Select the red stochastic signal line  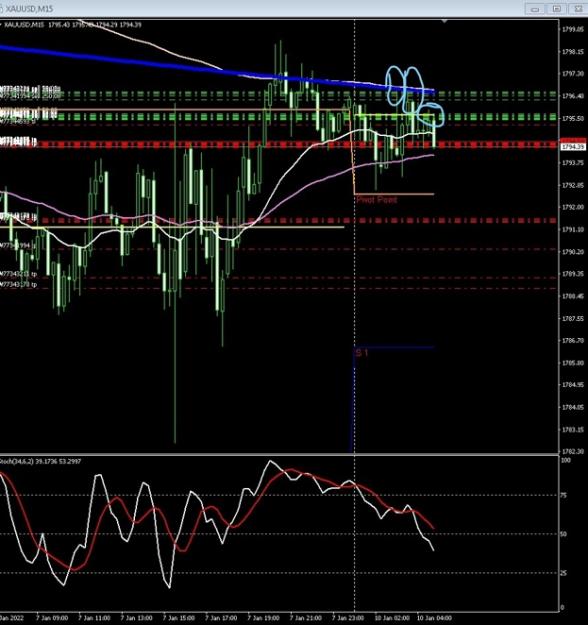pos(279,477)
